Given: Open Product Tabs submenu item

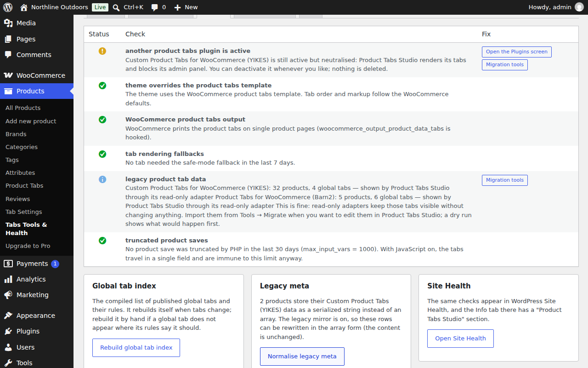Looking at the screenshot, I should (24, 186).
